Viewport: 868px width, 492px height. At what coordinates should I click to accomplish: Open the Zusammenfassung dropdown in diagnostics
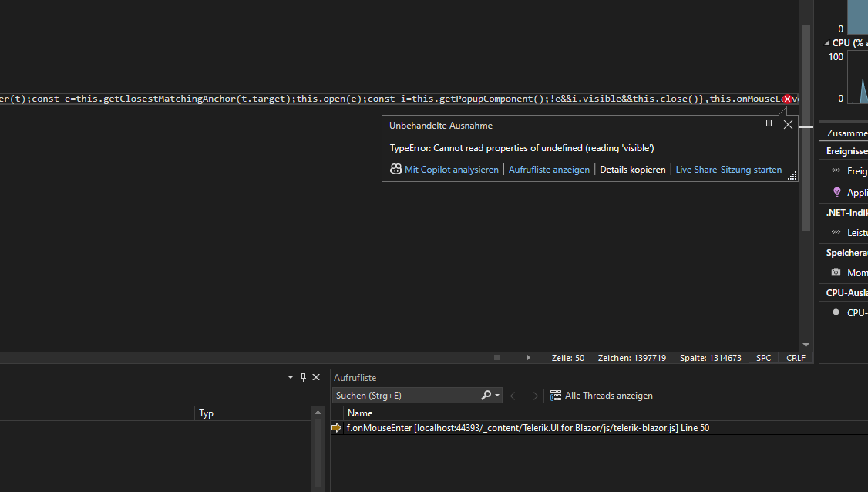(x=845, y=133)
